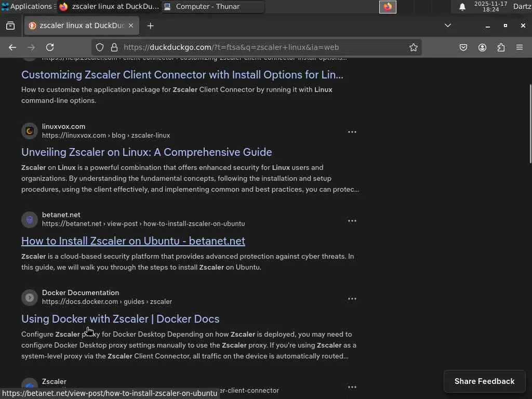
Task: Click the linuxvox.com site name text
Action: [63, 127]
